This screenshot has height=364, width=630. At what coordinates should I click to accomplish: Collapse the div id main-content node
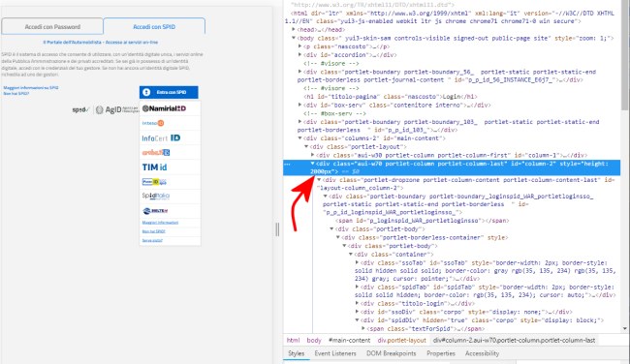299,137
